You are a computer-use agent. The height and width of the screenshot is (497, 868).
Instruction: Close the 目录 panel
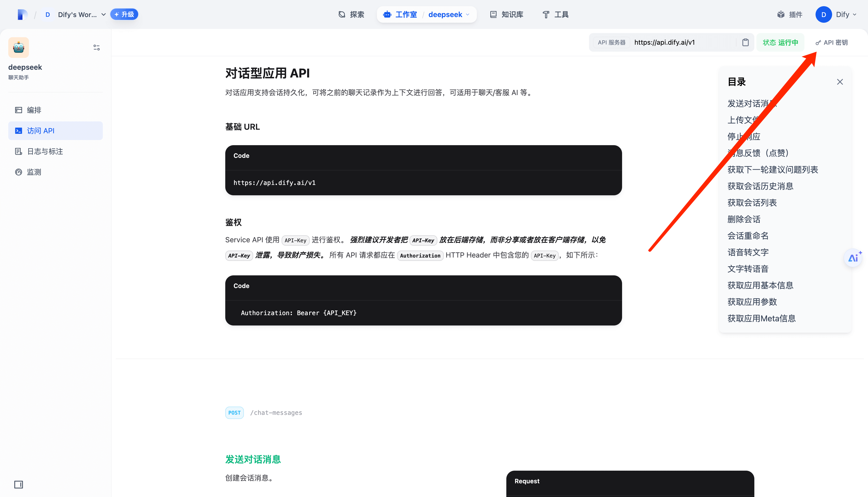click(x=840, y=82)
